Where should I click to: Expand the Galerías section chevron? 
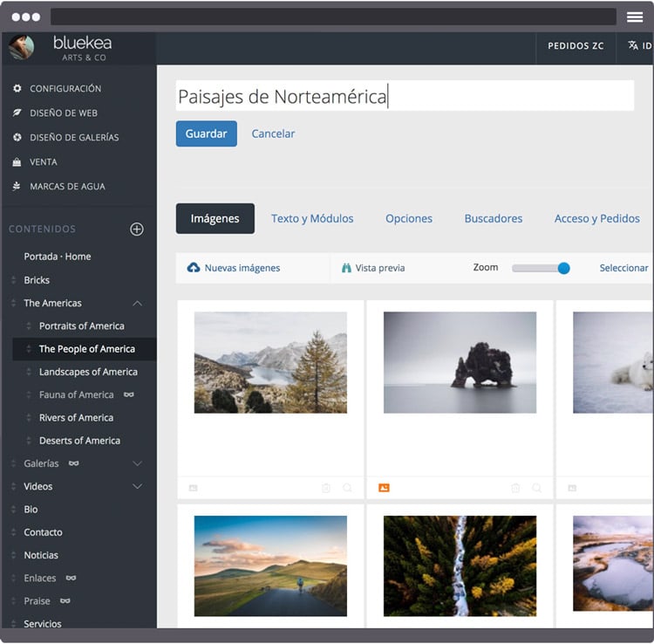(x=137, y=463)
